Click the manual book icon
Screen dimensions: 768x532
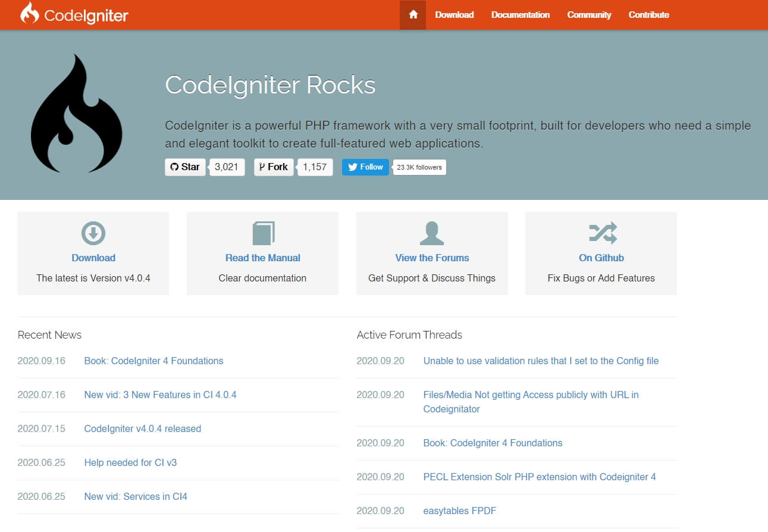(263, 233)
